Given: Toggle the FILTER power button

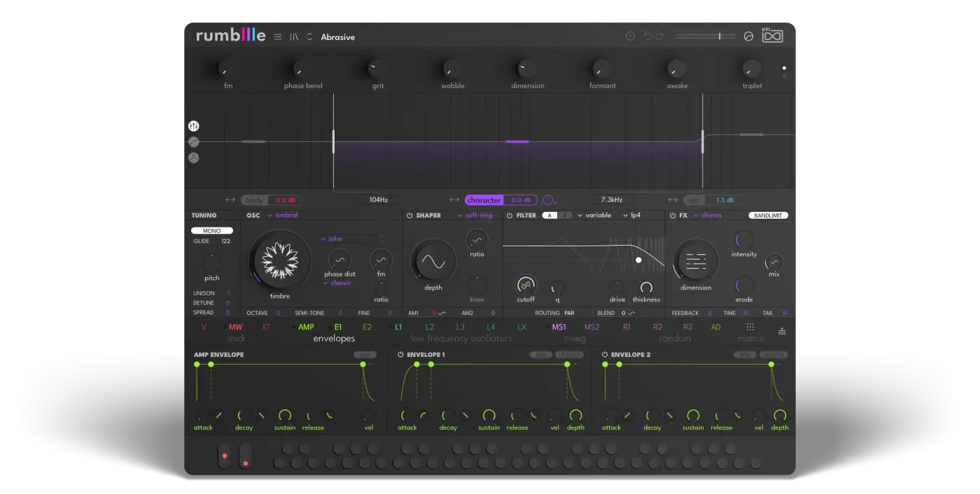Looking at the screenshot, I should 510,216.
